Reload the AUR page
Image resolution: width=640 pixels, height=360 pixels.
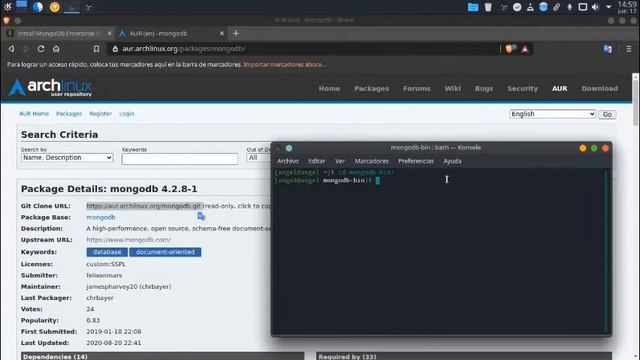(41, 49)
